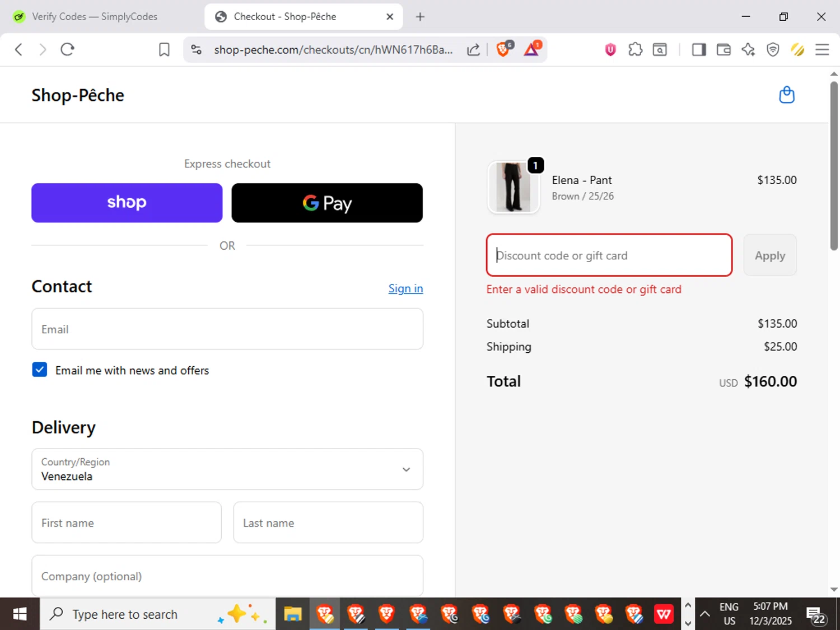The image size is (840, 630).
Task: Go forward with the browser forward arrow
Action: (x=43, y=50)
